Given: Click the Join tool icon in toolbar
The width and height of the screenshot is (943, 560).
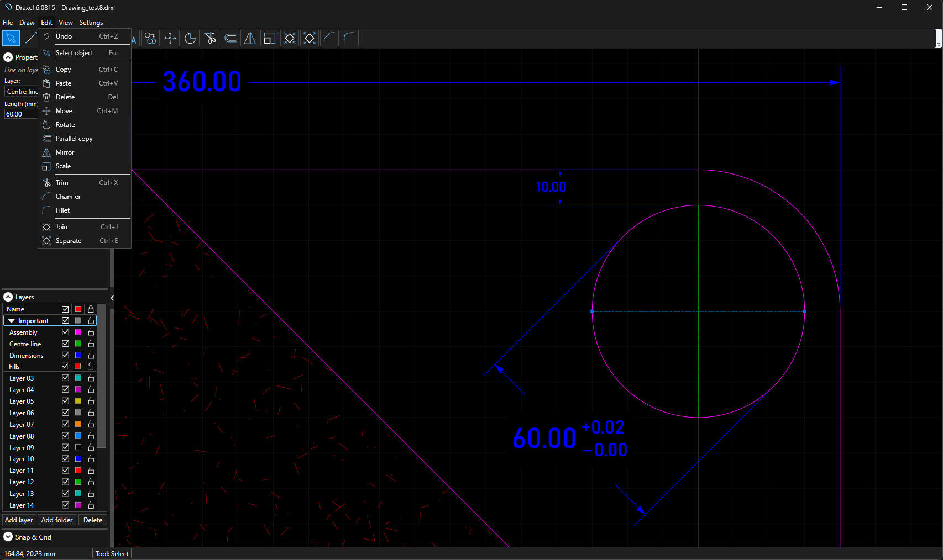Looking at the screenshot, I should coord(290,38).
